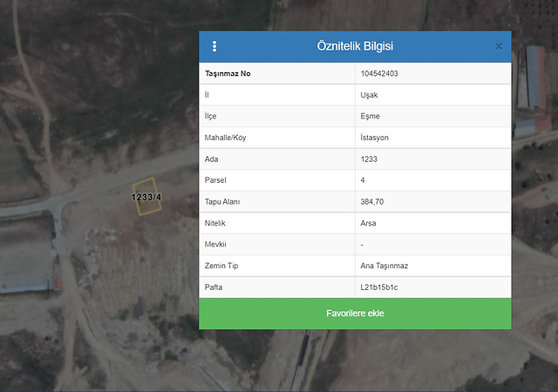This screenshot has height=392, width=558.
Task: Click the Parsel value 4
Action: coord(363,181)
